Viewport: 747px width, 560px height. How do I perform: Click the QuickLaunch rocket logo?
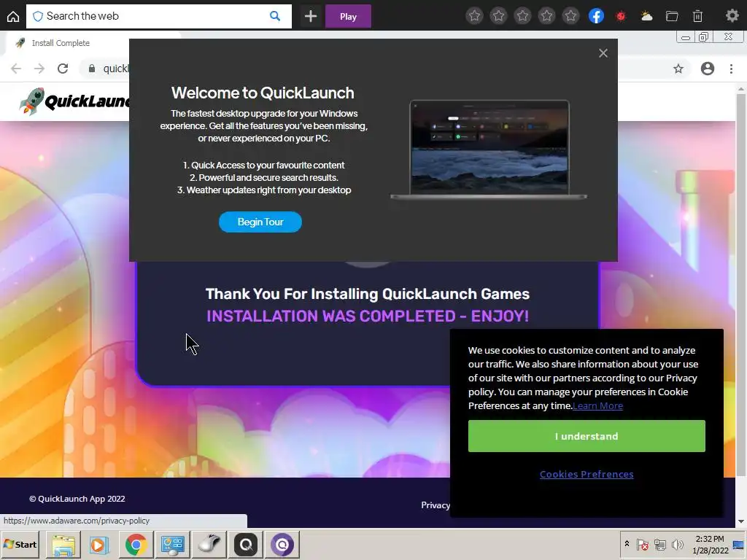click(74, 101)
